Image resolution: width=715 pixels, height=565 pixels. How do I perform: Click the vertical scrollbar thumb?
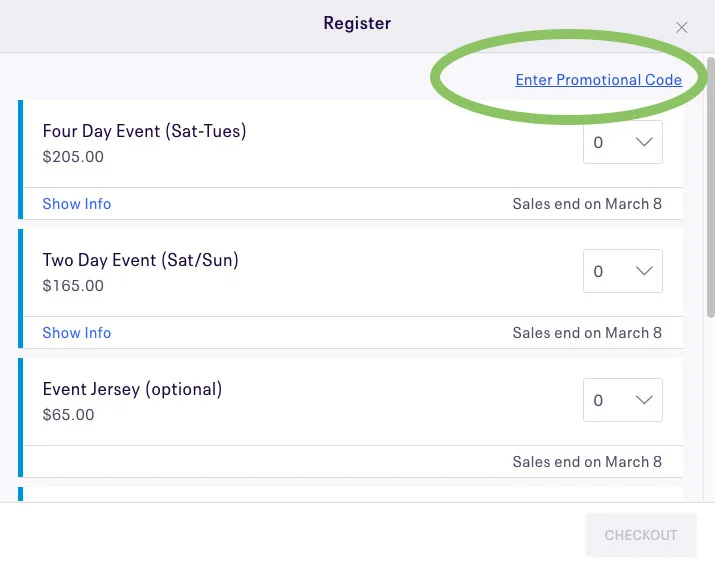coord(710,190)
